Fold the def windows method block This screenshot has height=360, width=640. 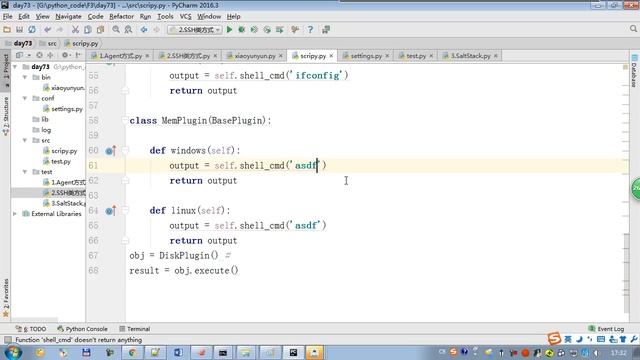(125, 151)
